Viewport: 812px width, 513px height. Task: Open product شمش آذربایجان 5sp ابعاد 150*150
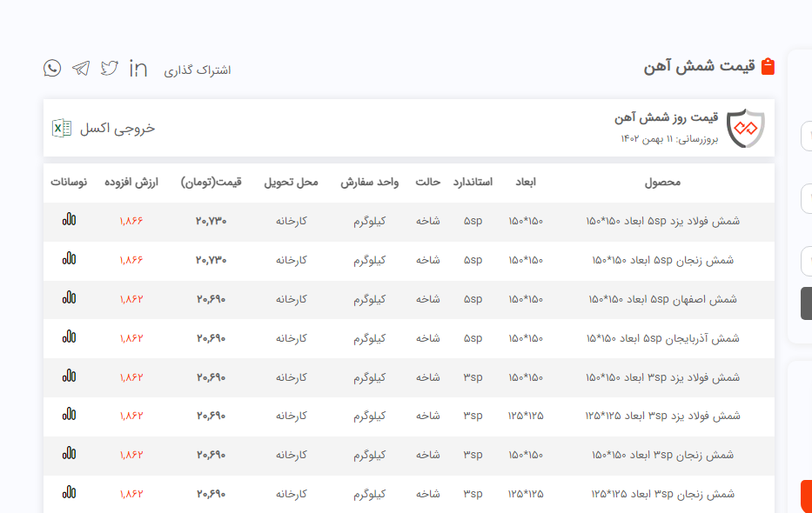click(x=662, y=337)
